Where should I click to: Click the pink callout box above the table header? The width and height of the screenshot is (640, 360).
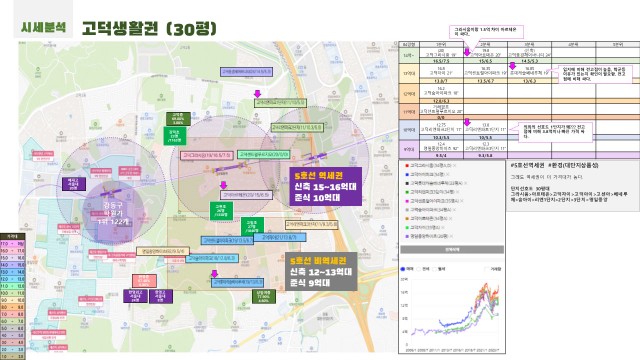pyautogui.click(x=486, y=32)
